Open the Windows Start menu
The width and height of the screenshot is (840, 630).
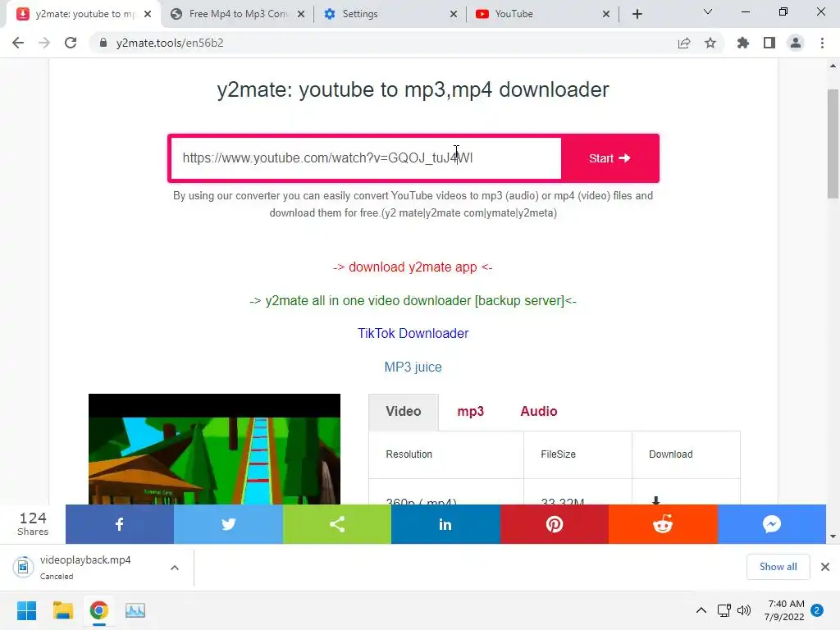click(x=26, y=610)
